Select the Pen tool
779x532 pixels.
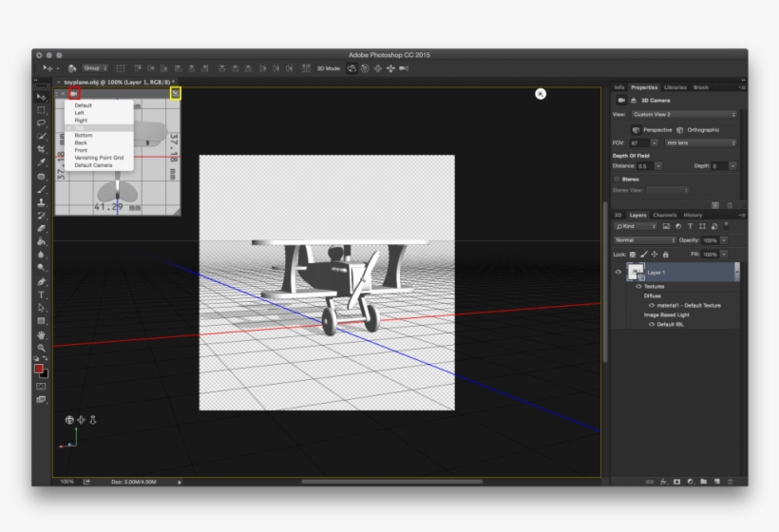pyautogui.click(x=41, y=281)
